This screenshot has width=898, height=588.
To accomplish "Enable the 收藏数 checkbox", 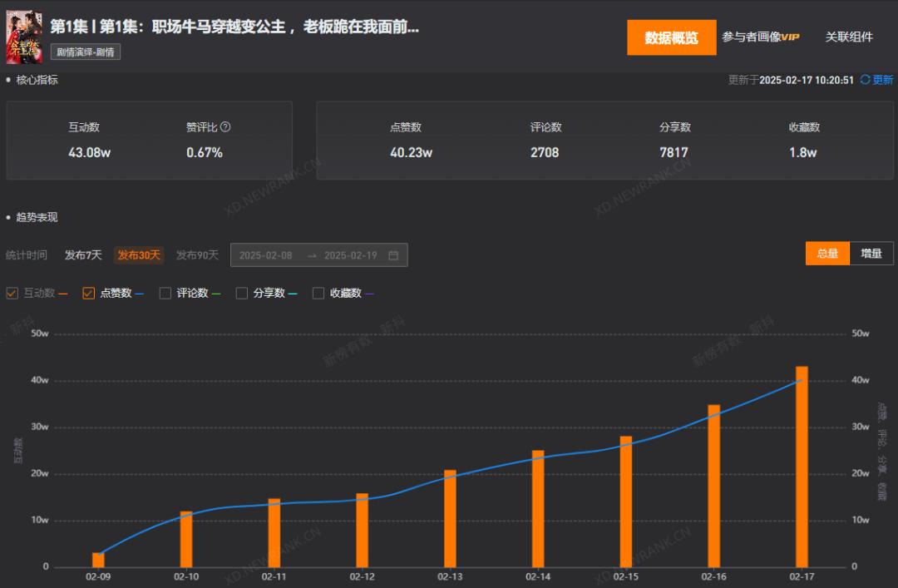I will coord(318,293).
